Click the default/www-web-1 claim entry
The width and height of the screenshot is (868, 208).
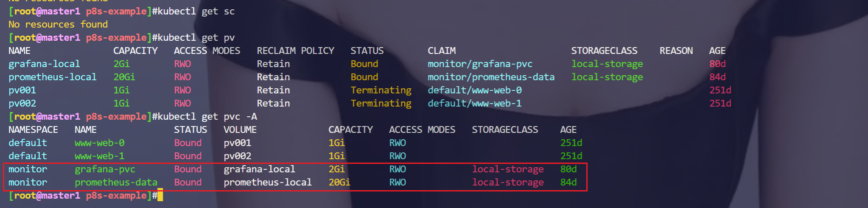coord(474,103)
